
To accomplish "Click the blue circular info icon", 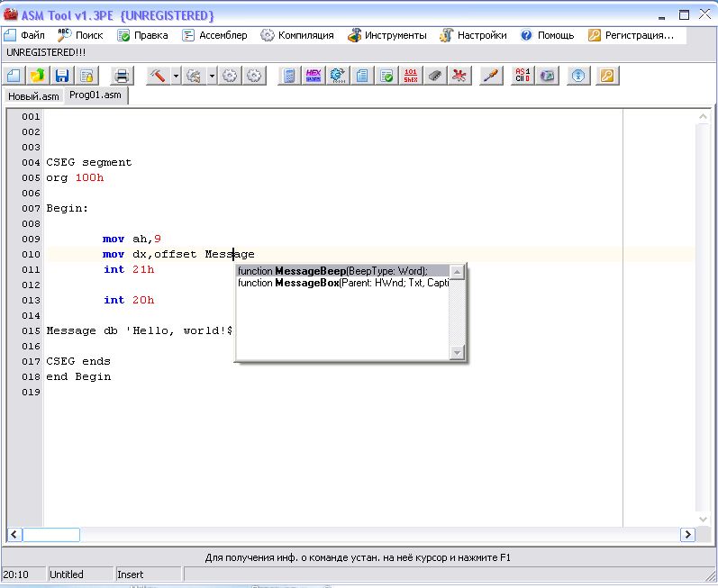I will [x=578, y=76].
